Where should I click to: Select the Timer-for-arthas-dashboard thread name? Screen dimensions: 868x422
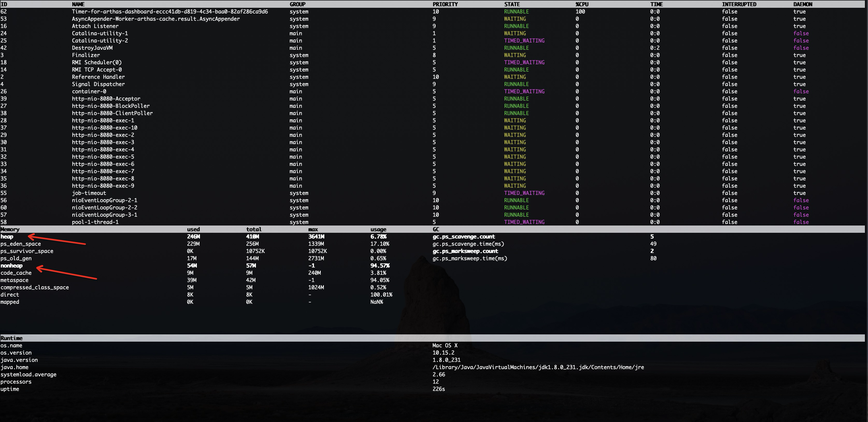(169, 11)
